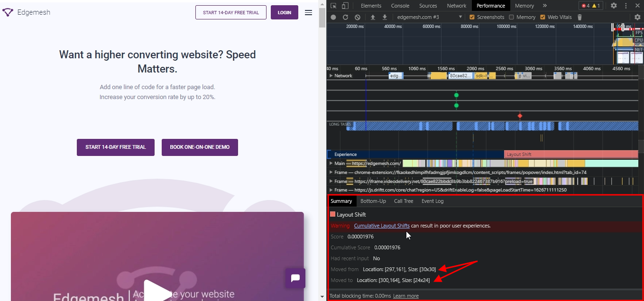Toggle the Web Vitals checkbox
The height and width of the screenshot is (301, 644).
543,17
